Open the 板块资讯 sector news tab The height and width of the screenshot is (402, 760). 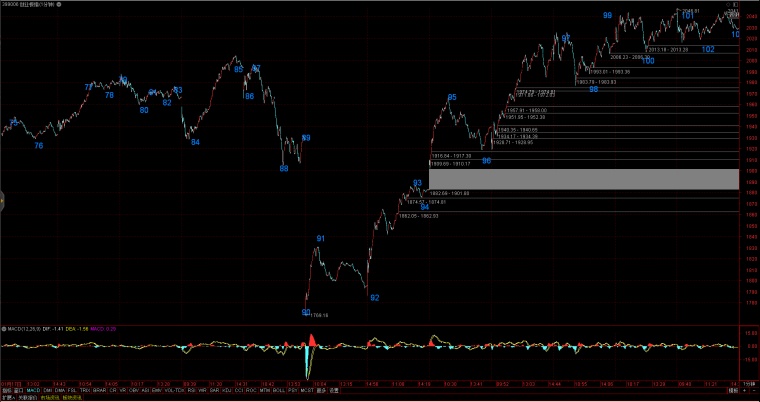pos(71,397)
